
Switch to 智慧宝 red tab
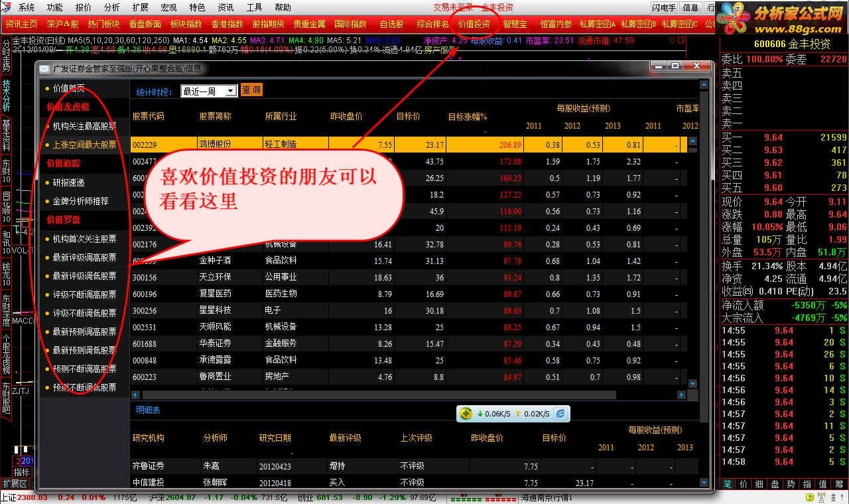[515, 24]
